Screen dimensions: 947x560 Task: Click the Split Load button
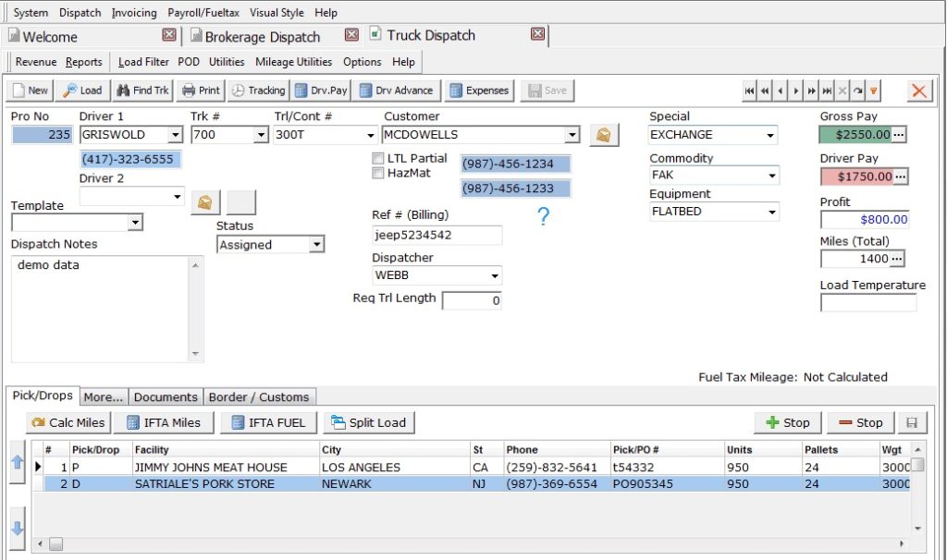(x=368, y=422)
